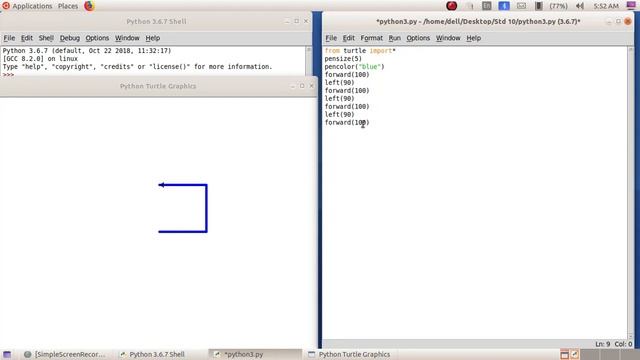The width and height of the screenshot is (640, 360).
Task: Open Help menu in Python Shell window
Action: click(153, 38)
